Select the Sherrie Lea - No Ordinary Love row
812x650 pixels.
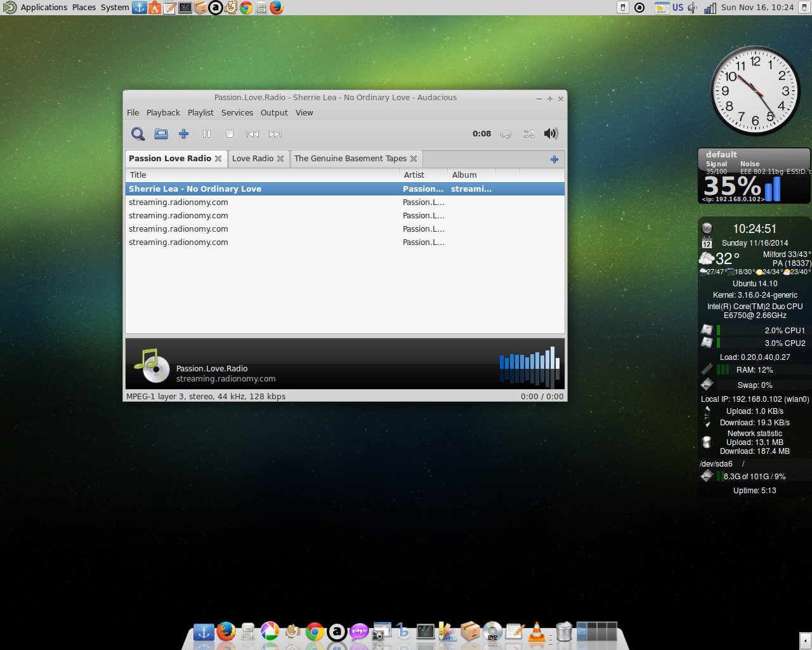[345, 189]
